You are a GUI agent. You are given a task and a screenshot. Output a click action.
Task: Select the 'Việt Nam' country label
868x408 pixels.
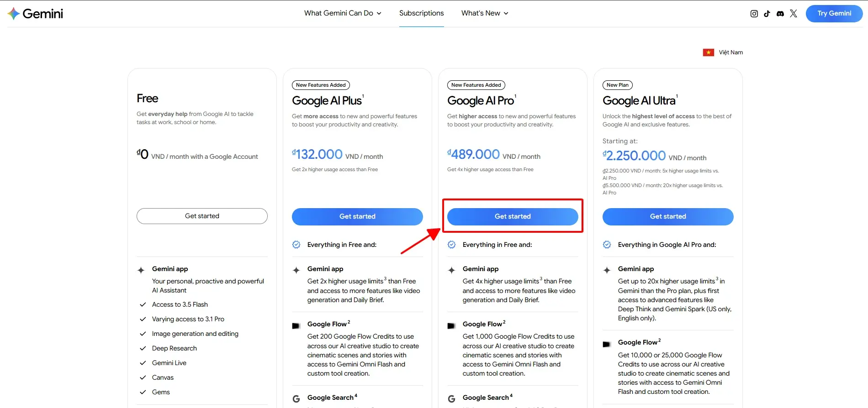pos(731,52)
